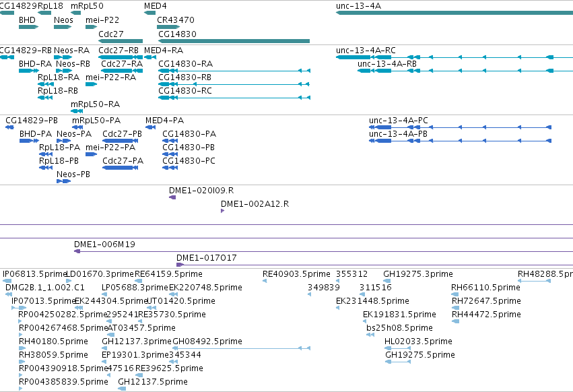Click protein MED4-PA label
Screen dimensions: 573x392
pyautogui.click(x=164, y=121)
